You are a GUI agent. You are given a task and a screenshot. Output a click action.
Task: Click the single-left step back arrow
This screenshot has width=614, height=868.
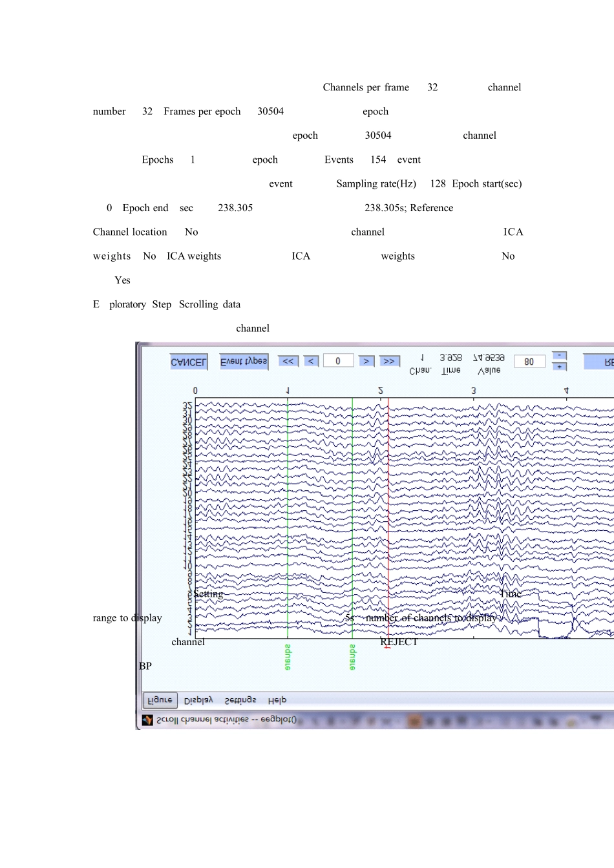[x=311, y=361]
